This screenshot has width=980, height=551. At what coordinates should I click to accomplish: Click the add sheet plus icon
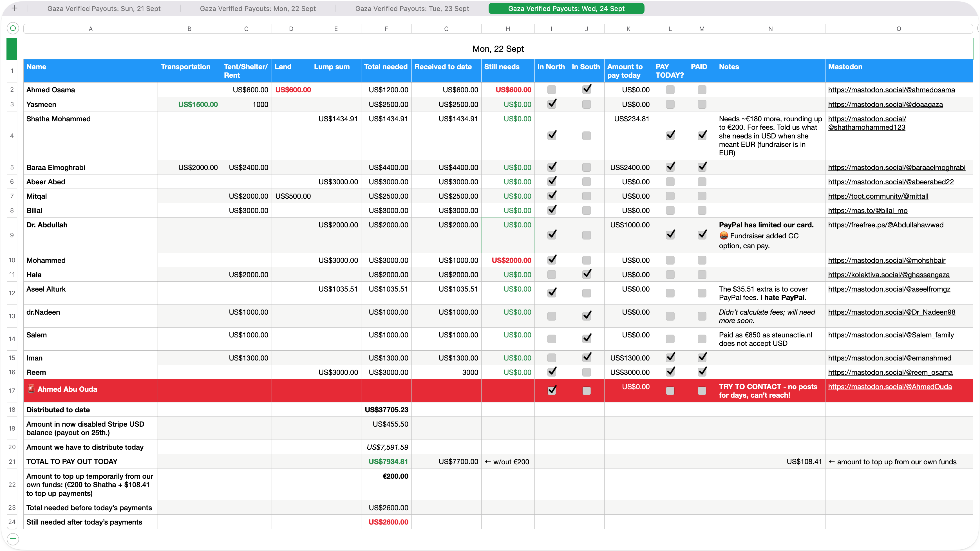14,8
